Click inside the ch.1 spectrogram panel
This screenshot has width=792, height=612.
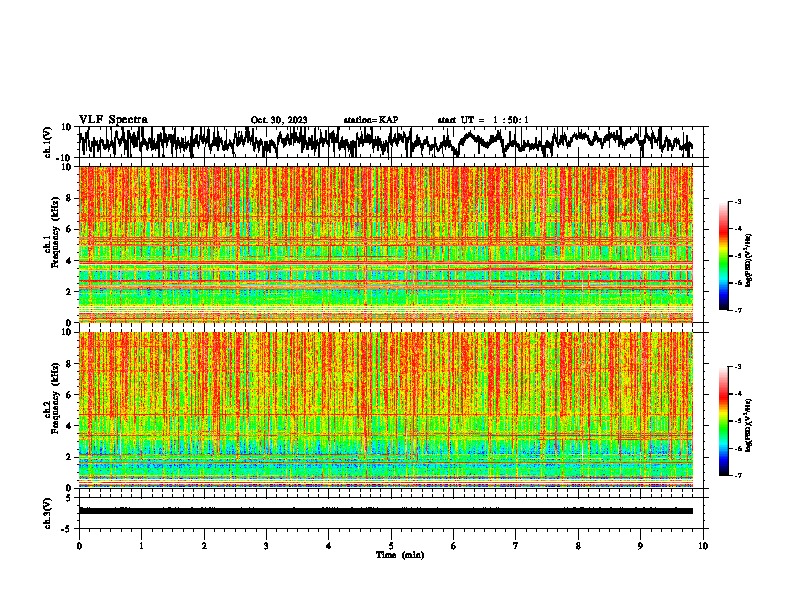point(386,244)
